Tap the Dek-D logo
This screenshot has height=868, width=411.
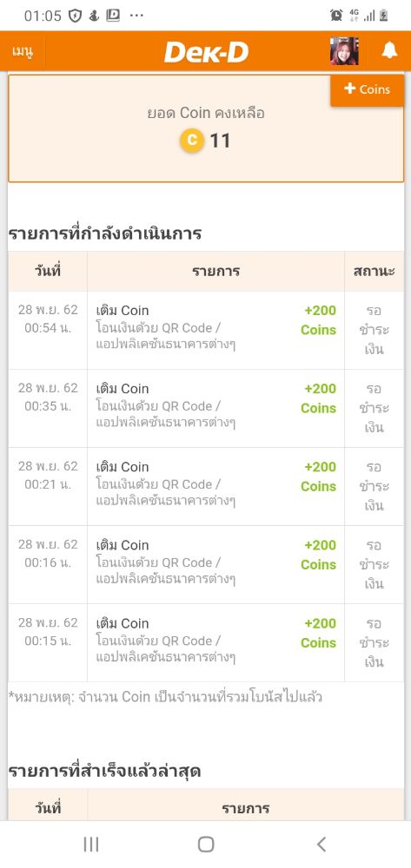click(206, 52)
